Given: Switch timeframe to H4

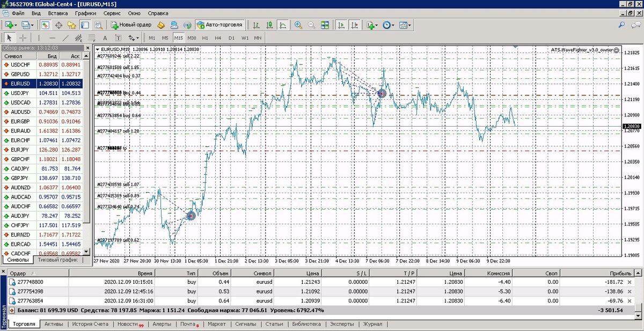Looking at the screenshot, I should pos(218,38).
